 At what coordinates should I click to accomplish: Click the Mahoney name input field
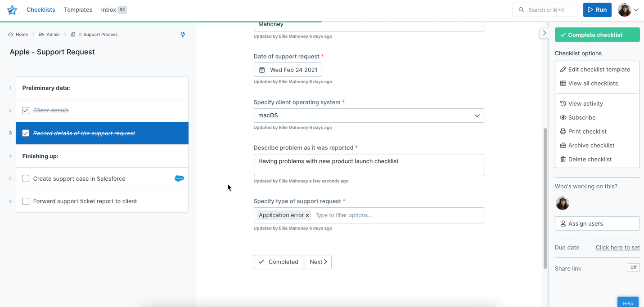[x=369, y=26]
